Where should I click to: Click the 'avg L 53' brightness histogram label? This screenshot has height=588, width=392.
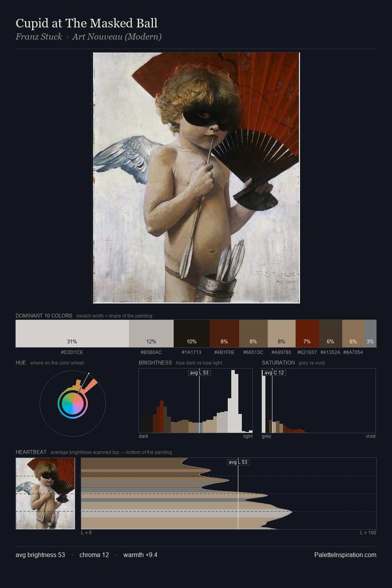(x=199, y=373)
